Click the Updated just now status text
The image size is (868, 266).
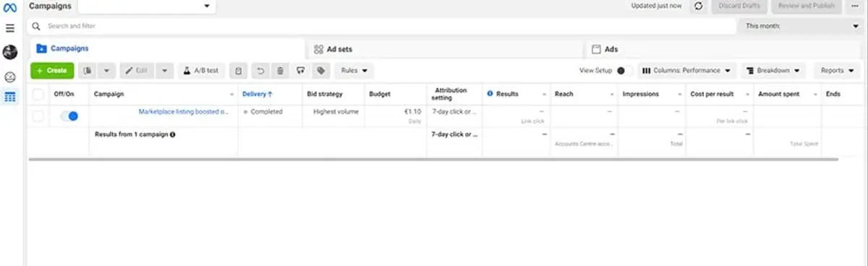point(656,6)
